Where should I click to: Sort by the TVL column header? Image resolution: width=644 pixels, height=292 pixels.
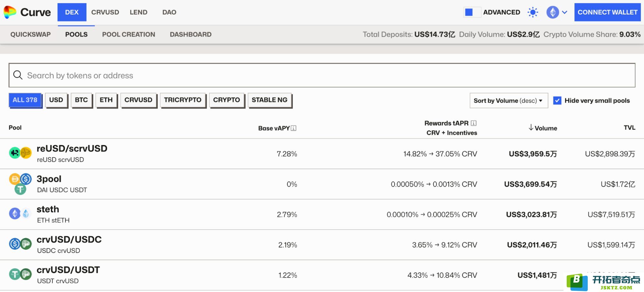[x=630, y=128]
